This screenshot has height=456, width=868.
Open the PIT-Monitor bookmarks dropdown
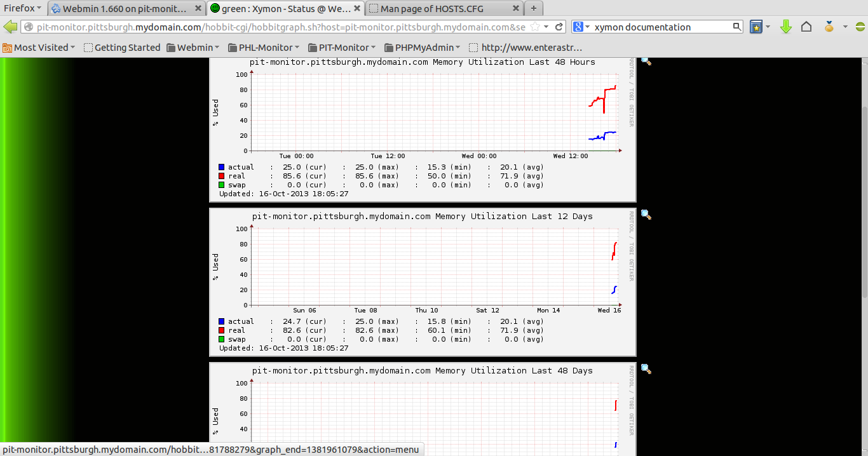click(342, 47)
